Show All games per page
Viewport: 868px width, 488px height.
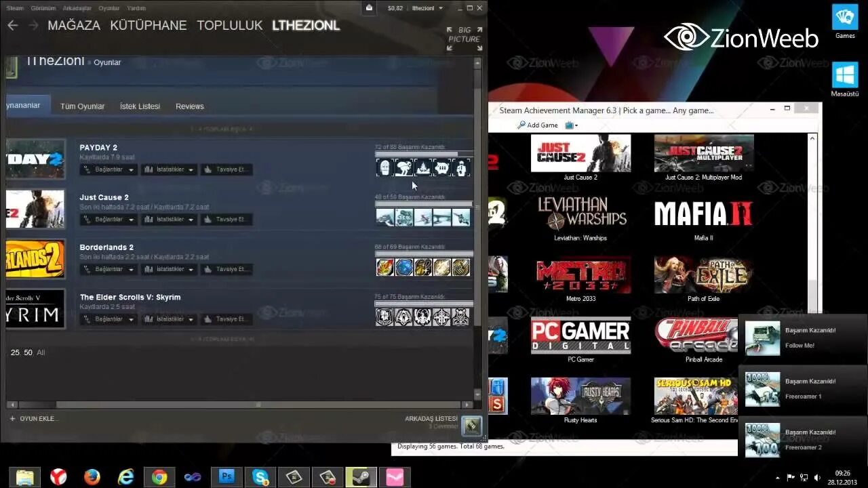pos(41,352)
